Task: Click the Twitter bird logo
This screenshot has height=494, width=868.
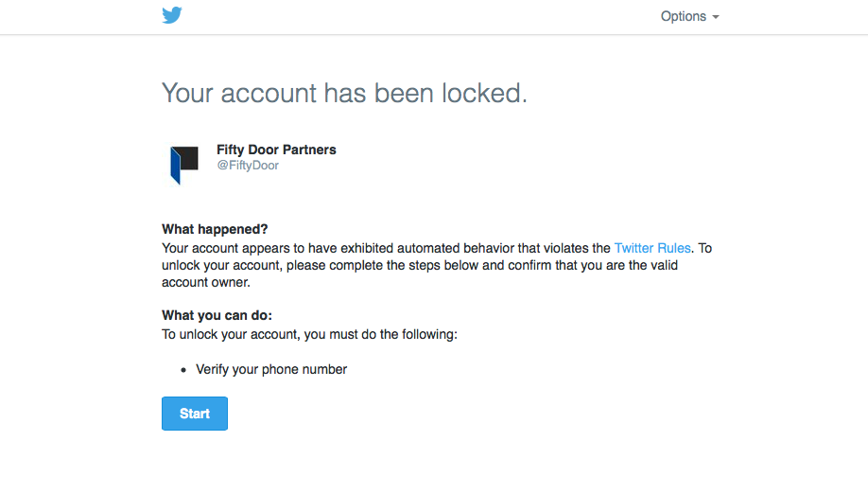Action: [171, 15]
